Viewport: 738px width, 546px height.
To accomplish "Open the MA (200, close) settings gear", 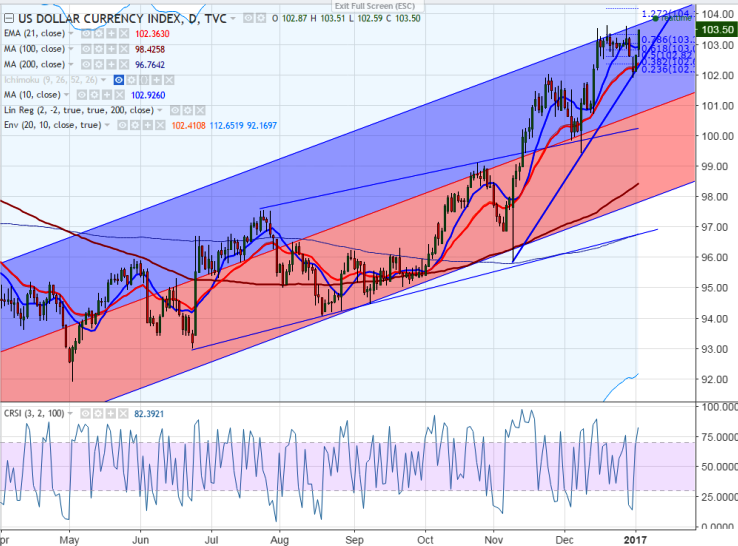I will [x=99, y=64].
